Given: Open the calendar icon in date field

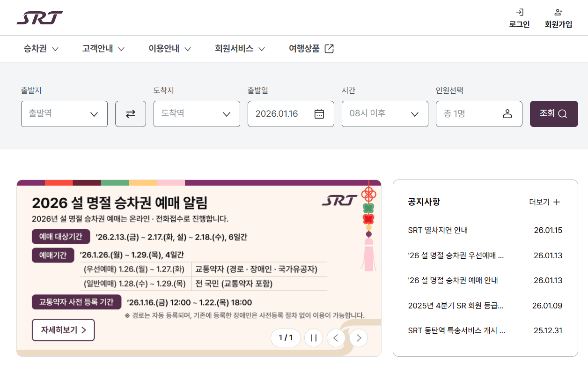Looking at the screenshot, I should tap(319, 114).
